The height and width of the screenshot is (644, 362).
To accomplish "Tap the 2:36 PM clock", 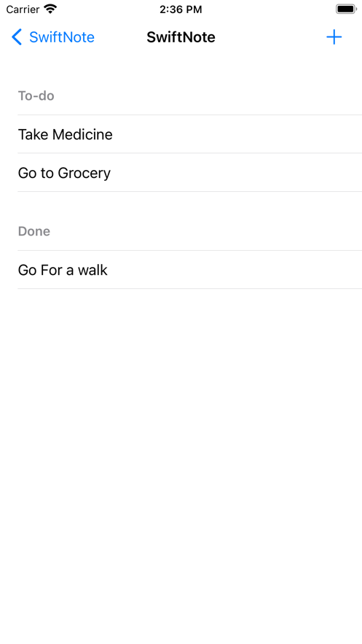I will point(181,9).
